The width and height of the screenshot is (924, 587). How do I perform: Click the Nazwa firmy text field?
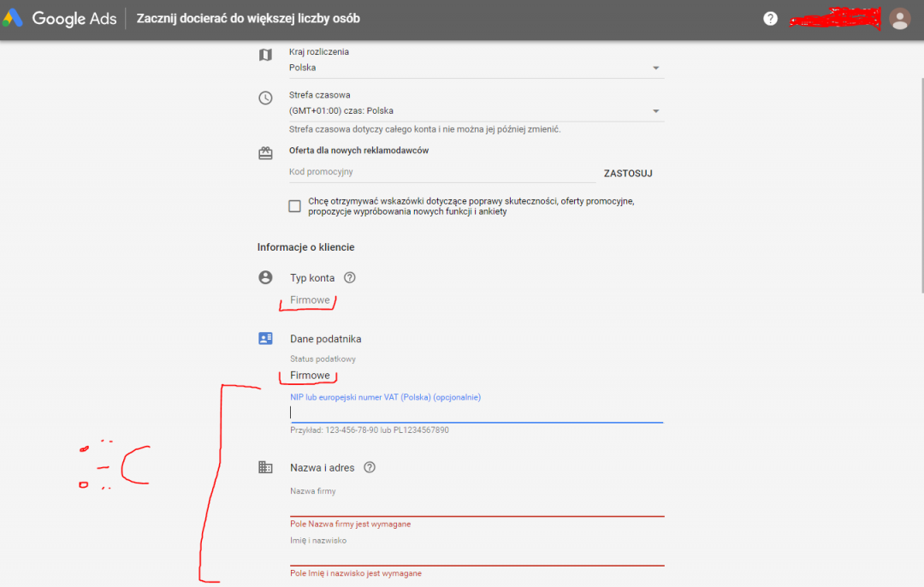point(476,506)
